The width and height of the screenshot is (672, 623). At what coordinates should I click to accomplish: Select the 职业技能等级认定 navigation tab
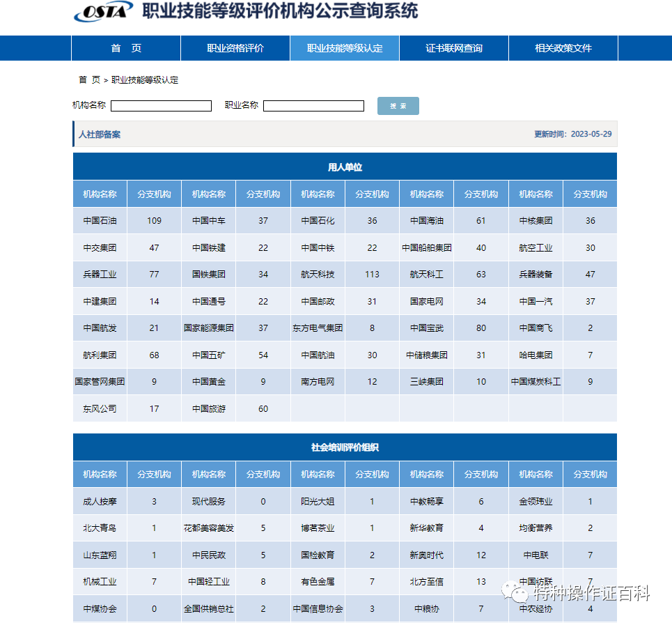point(345,48)
